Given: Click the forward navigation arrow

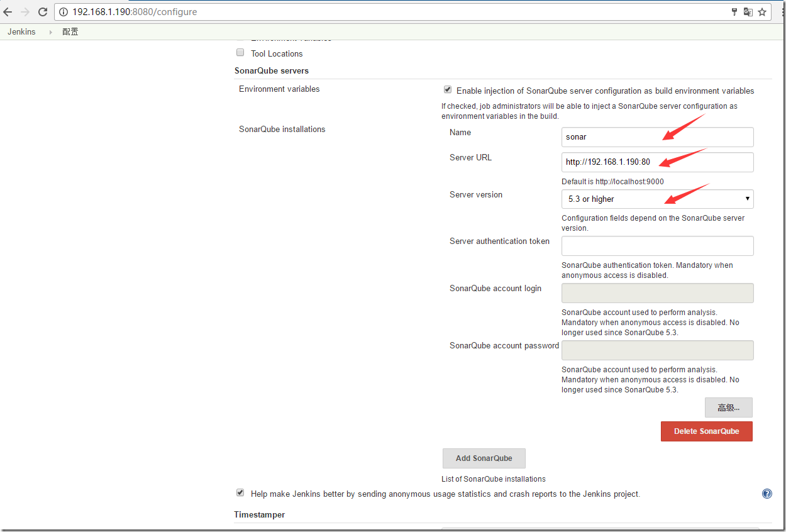Looking at the screenshot, I should 25,12.
